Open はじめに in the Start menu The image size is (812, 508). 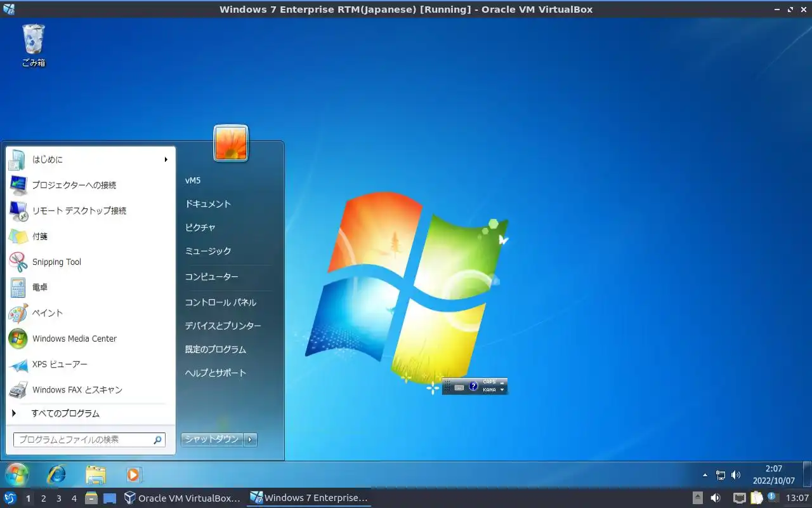(x=90, y=159)
